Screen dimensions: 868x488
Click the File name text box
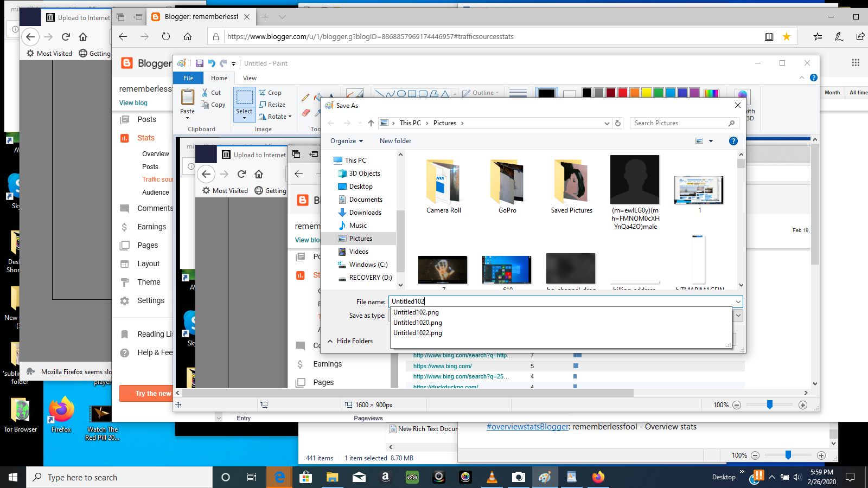pyautogui.click(x=561, y=301)
